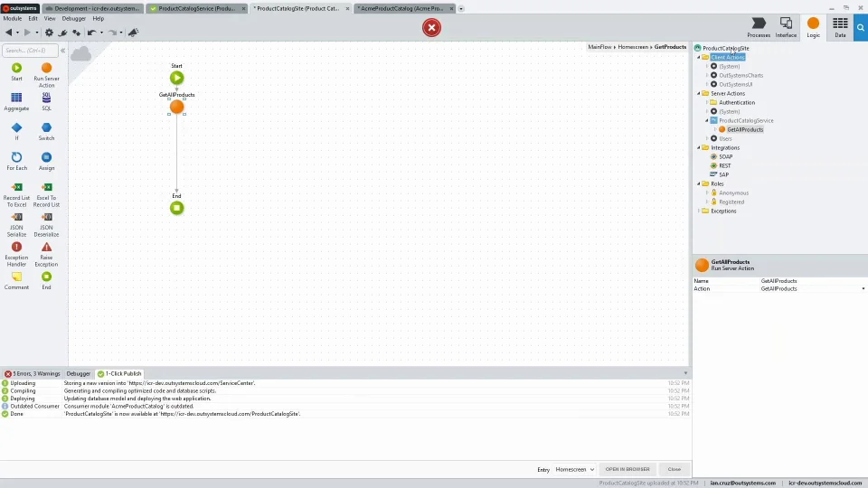
Task: Select the End tool in the toolbox
Action: [x=46, y=281]
